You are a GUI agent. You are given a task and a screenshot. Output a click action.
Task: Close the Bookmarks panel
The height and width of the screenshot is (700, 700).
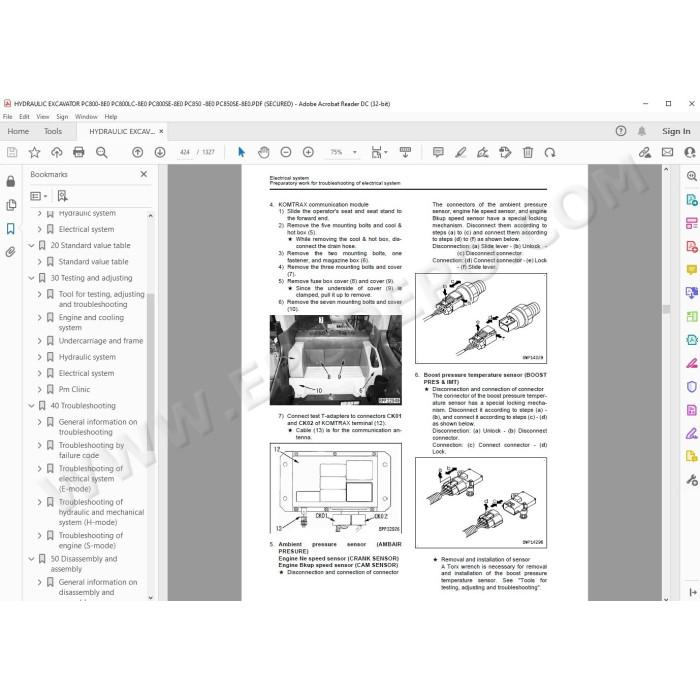pyautogui.click(x=144, y=174)
